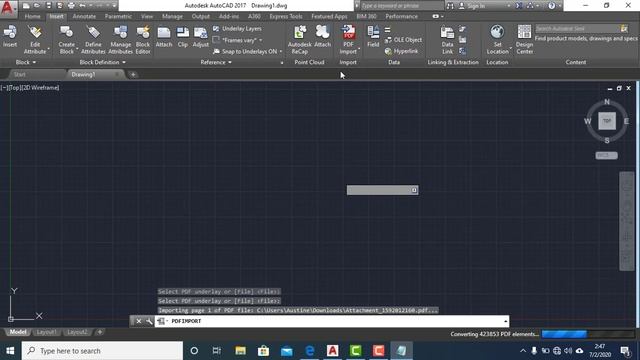Screen dimensions: 640x360
Task: Open the Frames vary dropdown arrow
Action: point(260,40)
